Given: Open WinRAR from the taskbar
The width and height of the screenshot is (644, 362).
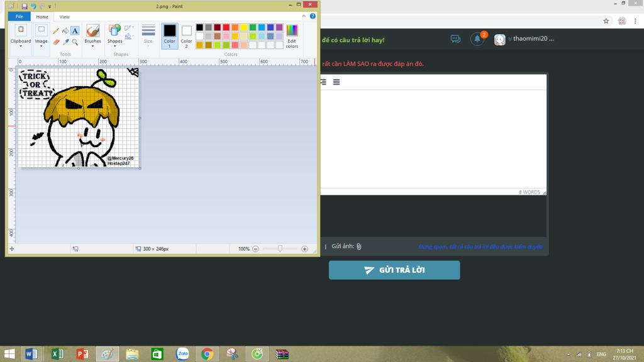Looking at the screenshot, I should (282, 354).
